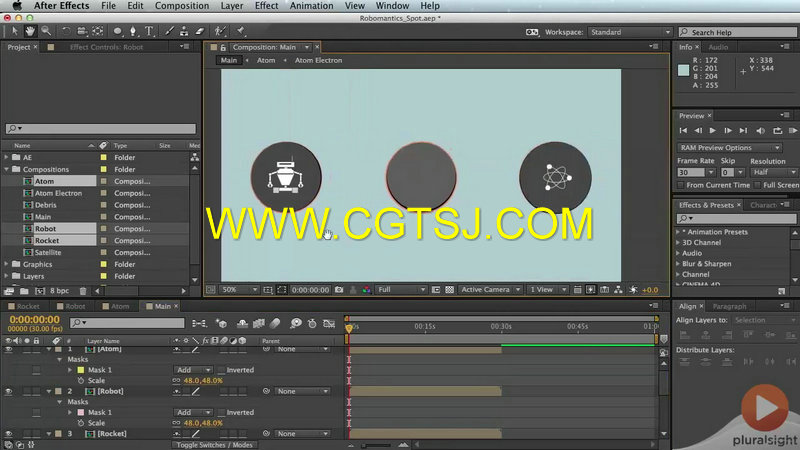800x450 pixels.
Task: Toggle Scale constrain proportions link for Atom
Action: tap(177, 381)
